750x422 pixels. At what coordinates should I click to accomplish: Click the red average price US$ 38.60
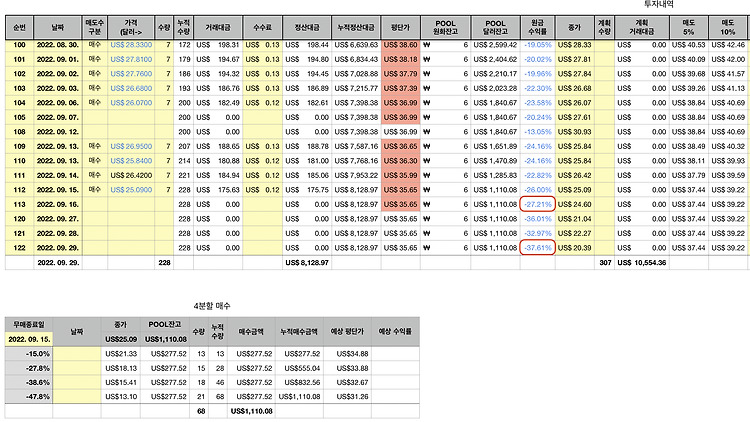(x=400, y=45)
